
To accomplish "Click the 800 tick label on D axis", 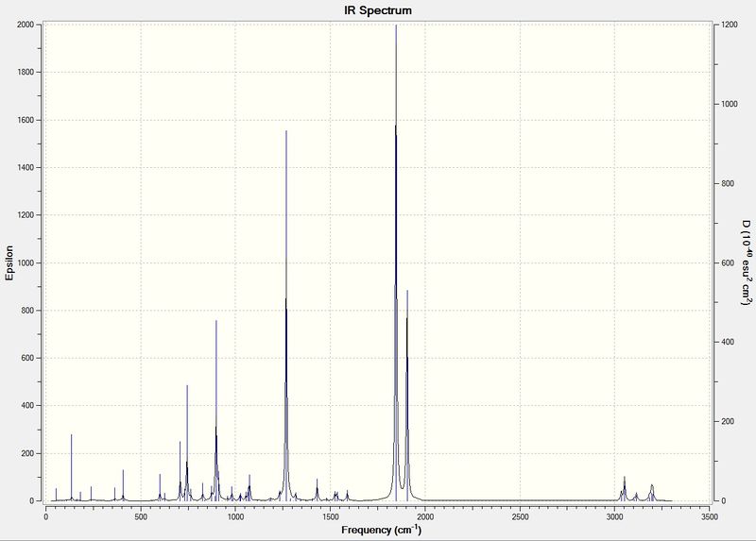I will 727,183.
